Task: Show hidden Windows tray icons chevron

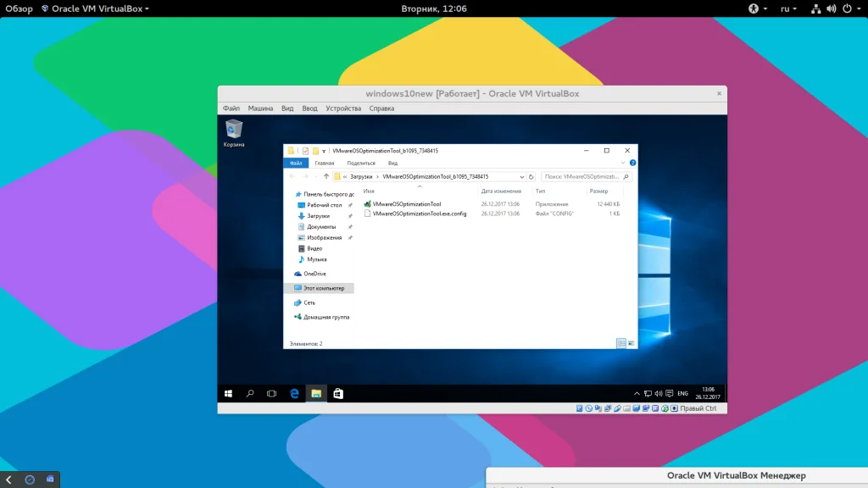Action: pyautogui.click(x=637, y=394)
